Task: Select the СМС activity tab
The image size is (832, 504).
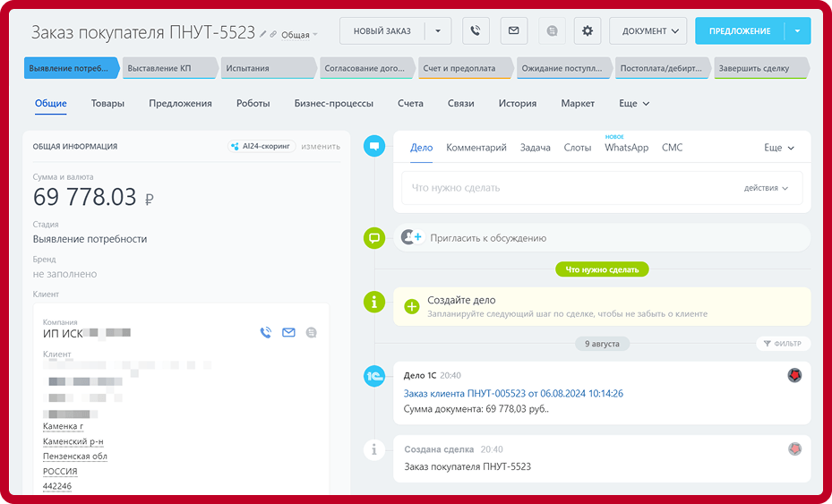Action: click(x=673, y=148)
